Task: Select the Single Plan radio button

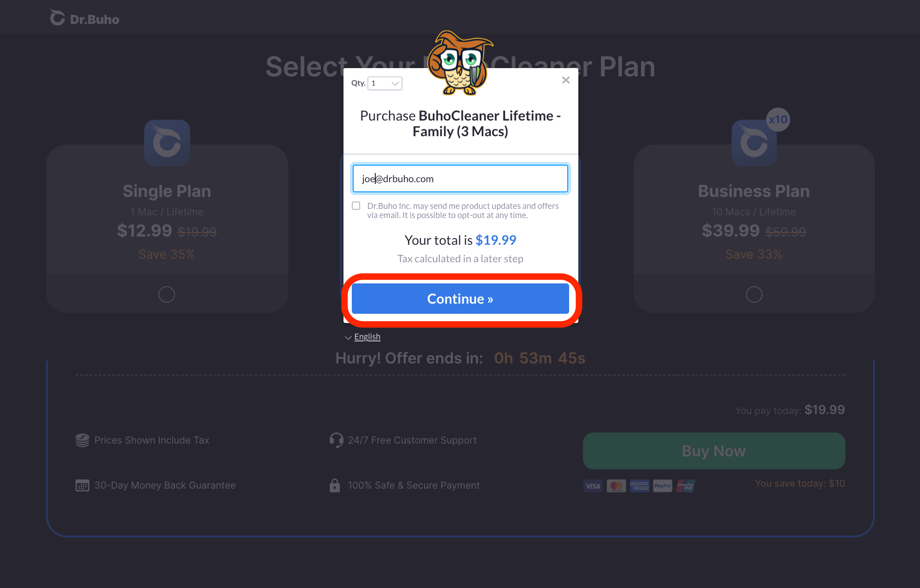Action: (167, 294)
